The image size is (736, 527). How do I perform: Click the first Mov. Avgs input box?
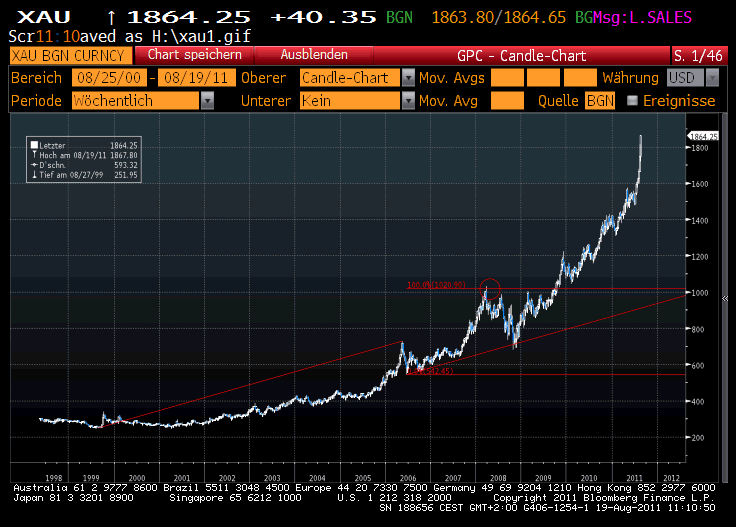point(507,77)
